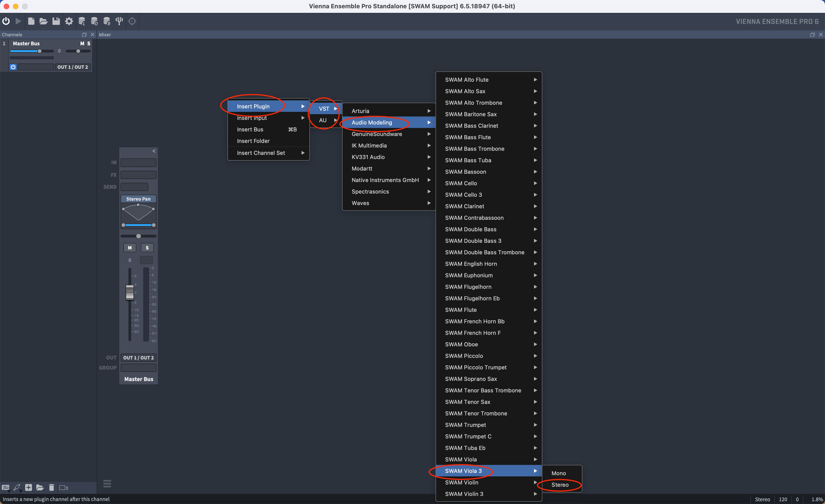Click the Master Bus volume fader handle
Screen dimensions: 825x504
(x=130, y=293)
